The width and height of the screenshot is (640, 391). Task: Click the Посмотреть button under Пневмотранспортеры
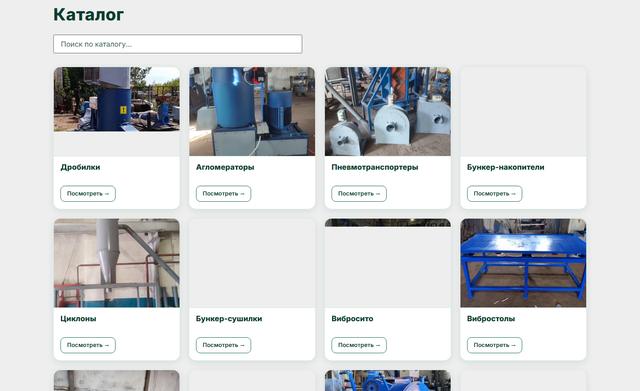pos(359,194)
